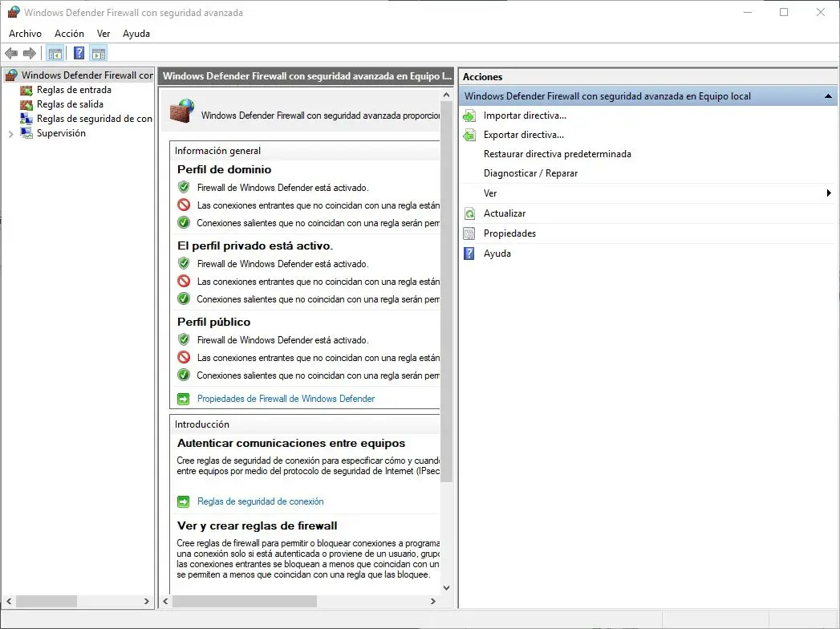
Task: Click the Back arrow toolbar icon
Action: 11,53
